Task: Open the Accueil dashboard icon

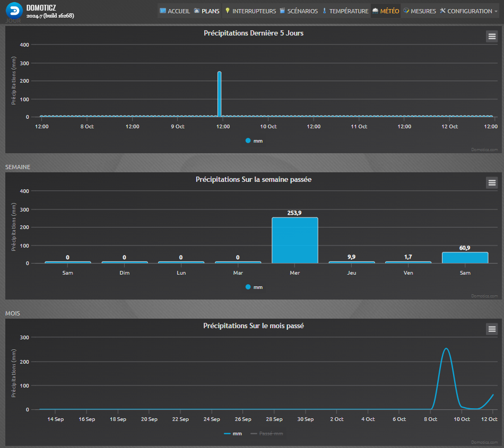Action: tap(163, 11)
